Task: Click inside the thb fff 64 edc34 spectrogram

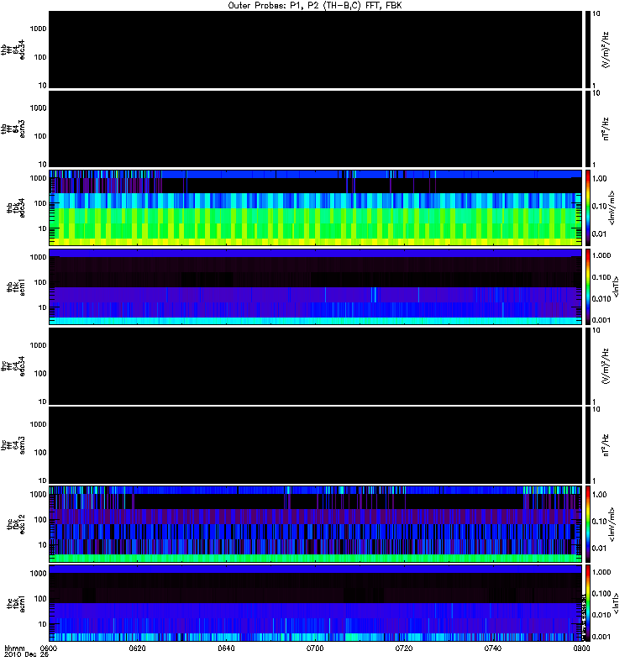Action: tap(315, 50)
